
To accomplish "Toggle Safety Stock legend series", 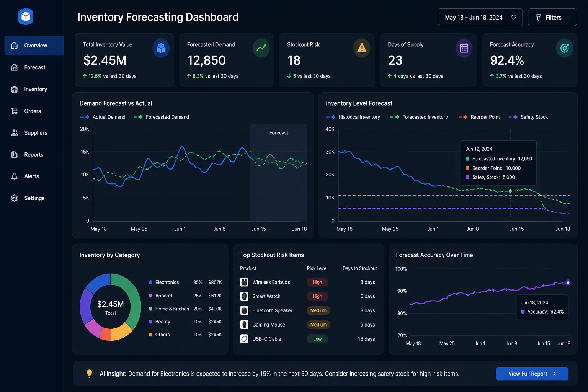I will [528, 117].
